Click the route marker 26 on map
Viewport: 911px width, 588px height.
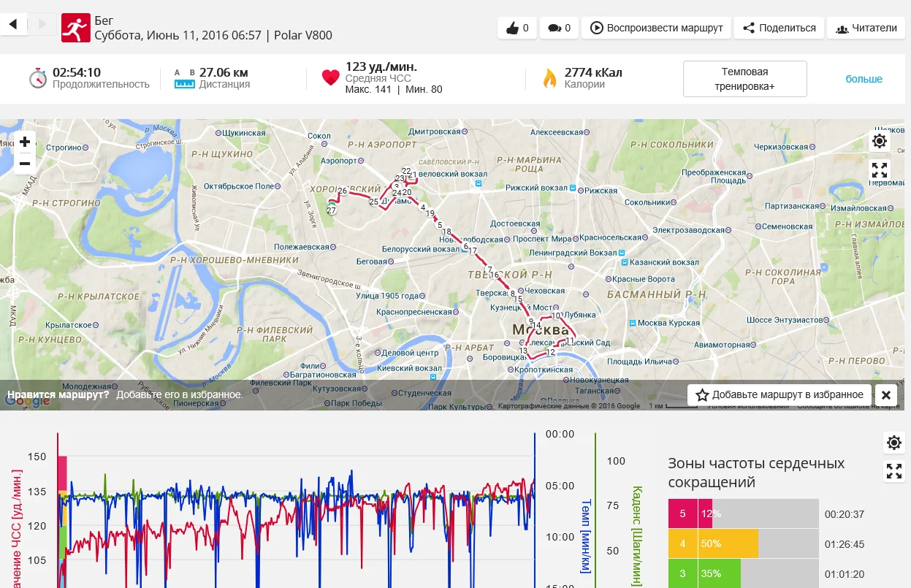(x=342, y=191)
